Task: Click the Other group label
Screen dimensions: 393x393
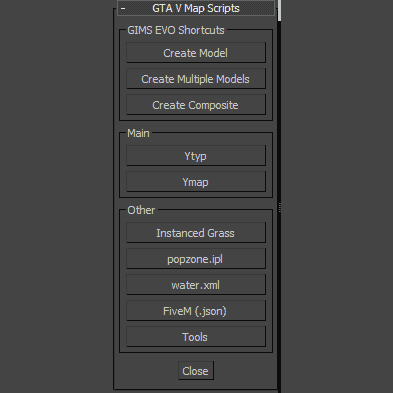Action: pos(141,210)
